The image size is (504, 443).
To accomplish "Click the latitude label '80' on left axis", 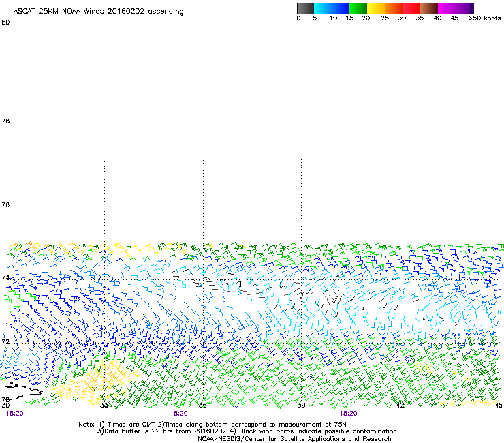I will [5, 22].
